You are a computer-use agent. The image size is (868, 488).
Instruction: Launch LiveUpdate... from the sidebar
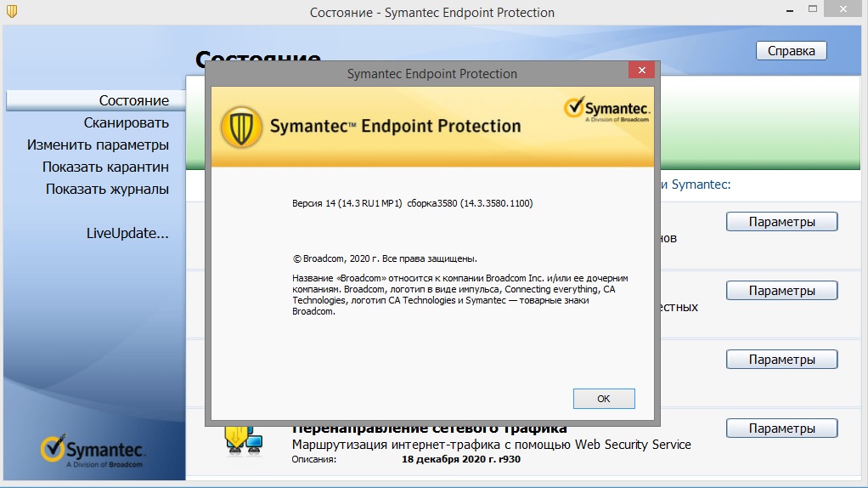[127, 233]
